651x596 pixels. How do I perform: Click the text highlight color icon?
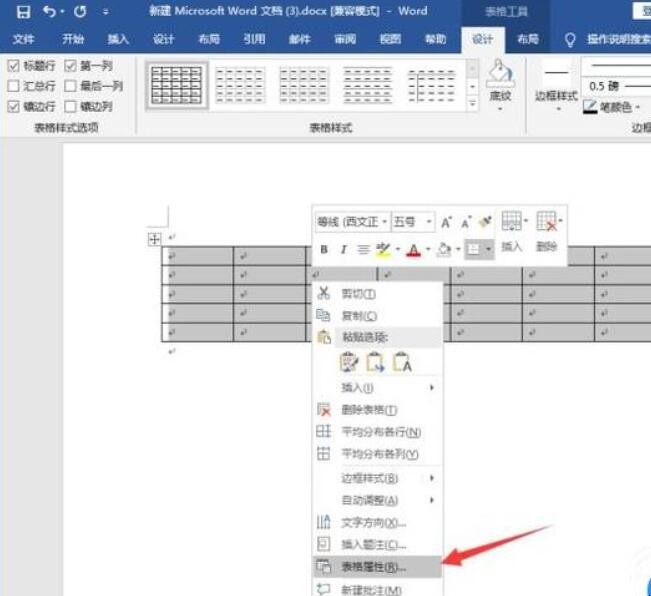(x=382, y=249)
